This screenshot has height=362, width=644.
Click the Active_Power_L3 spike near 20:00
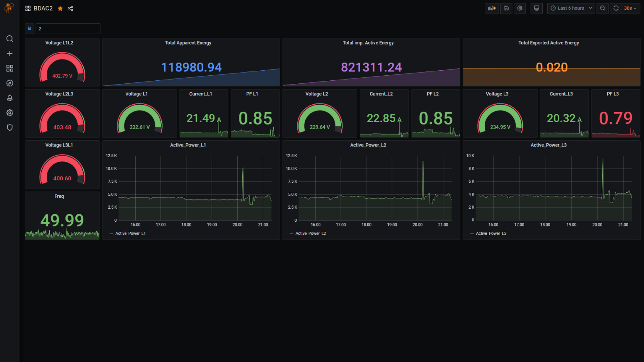coord(603,178)
